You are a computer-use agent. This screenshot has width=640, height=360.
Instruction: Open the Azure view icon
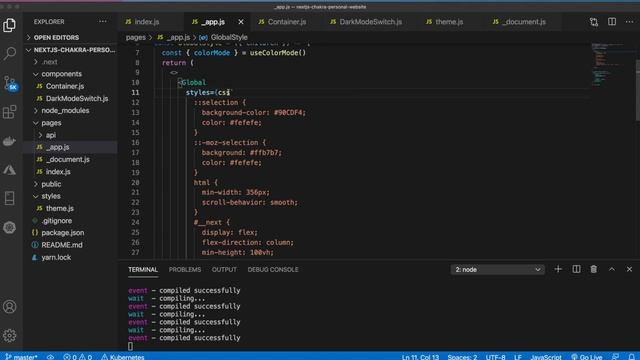click(9, 170)
